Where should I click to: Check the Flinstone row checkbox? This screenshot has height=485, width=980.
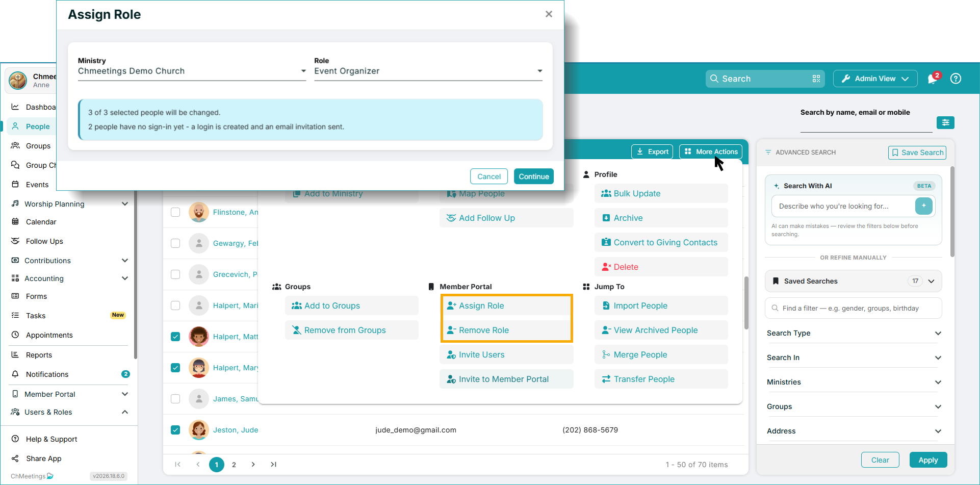[x=175, y=212]
